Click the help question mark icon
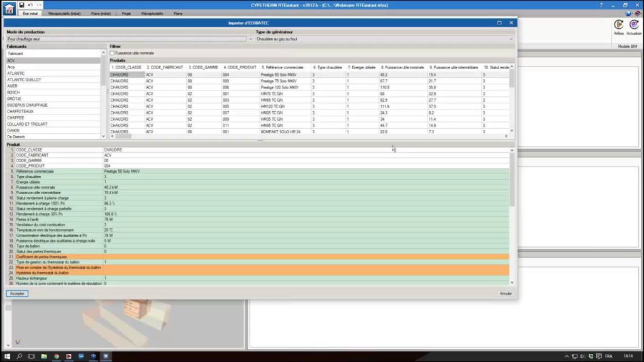This screenshot has width=644, height=362. [638, 13]
